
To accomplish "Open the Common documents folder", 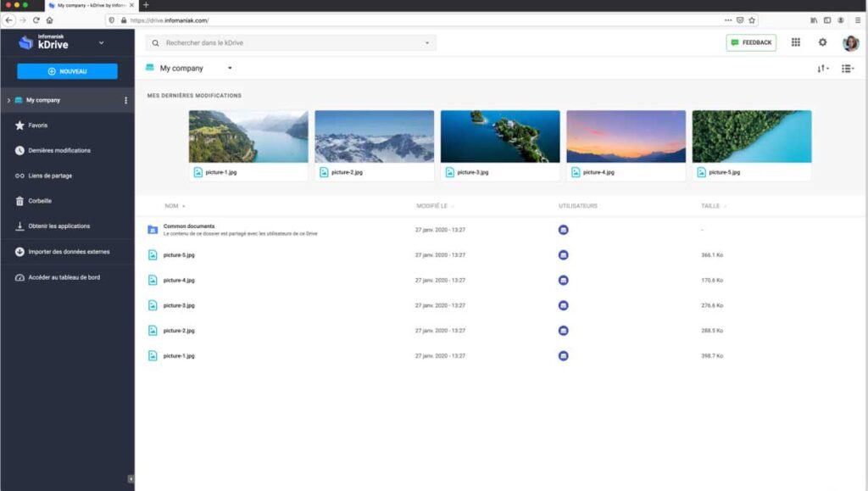I will click(x=189, y=226).
